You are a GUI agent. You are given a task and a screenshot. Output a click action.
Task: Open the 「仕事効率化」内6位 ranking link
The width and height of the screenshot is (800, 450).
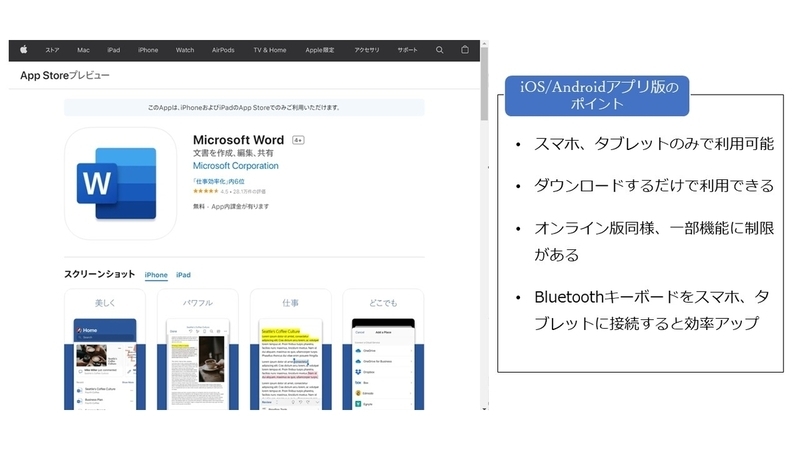(219, 181)
